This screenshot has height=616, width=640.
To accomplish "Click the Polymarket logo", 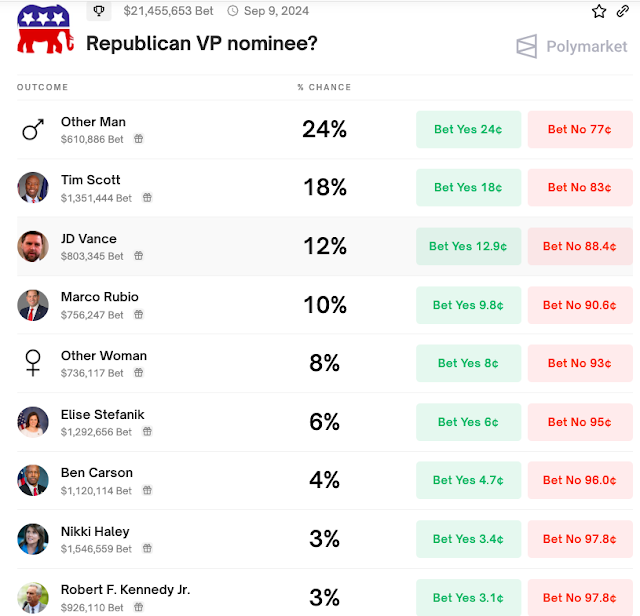I will (571, 47).
